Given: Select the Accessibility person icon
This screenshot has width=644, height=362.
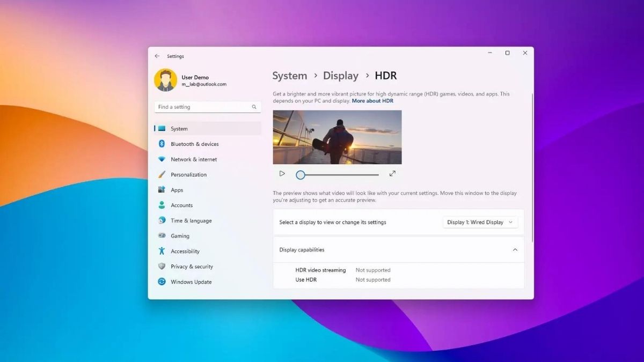Looking at the screenshot, I should point(162,251).
